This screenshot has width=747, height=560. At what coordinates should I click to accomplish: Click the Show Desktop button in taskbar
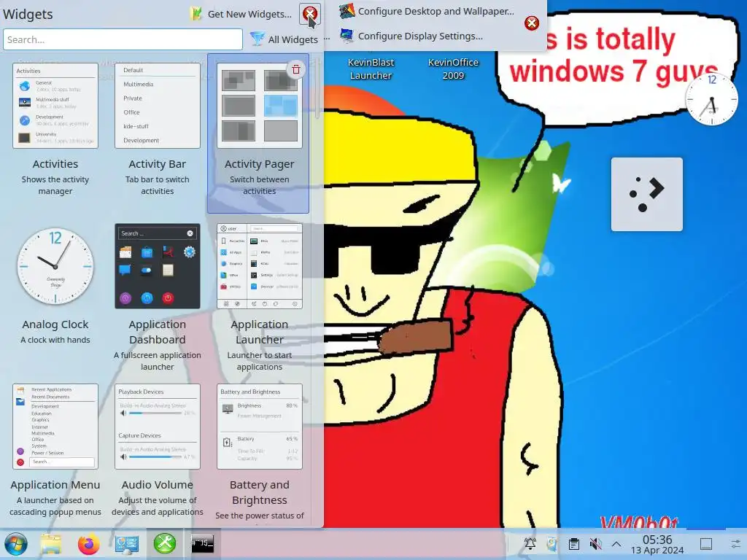pos(706,543)
